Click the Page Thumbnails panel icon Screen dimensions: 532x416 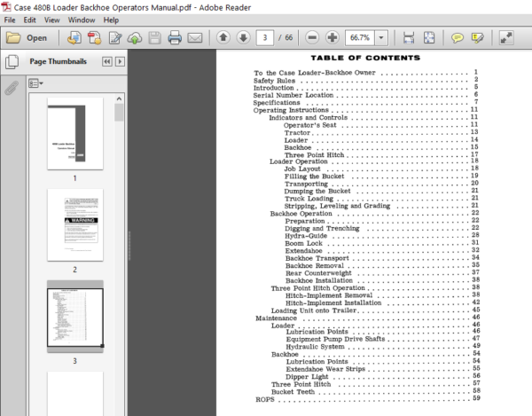point(12,62)
